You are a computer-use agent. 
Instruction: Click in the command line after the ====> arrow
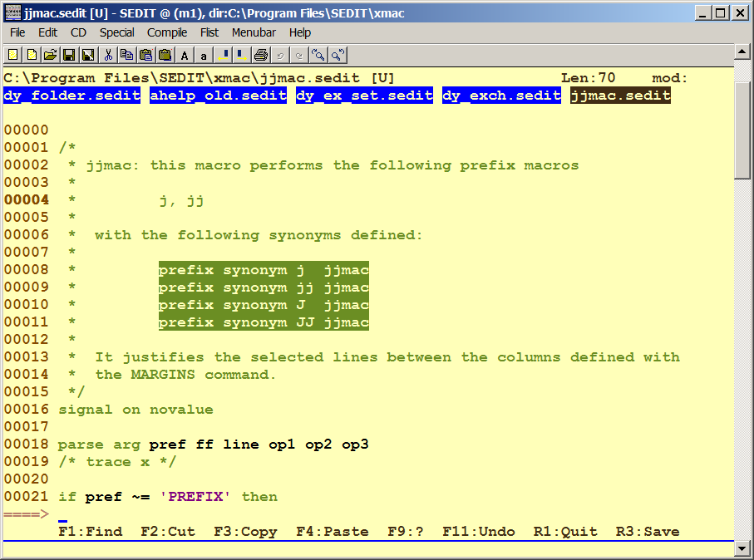click(x=394, y=514)
